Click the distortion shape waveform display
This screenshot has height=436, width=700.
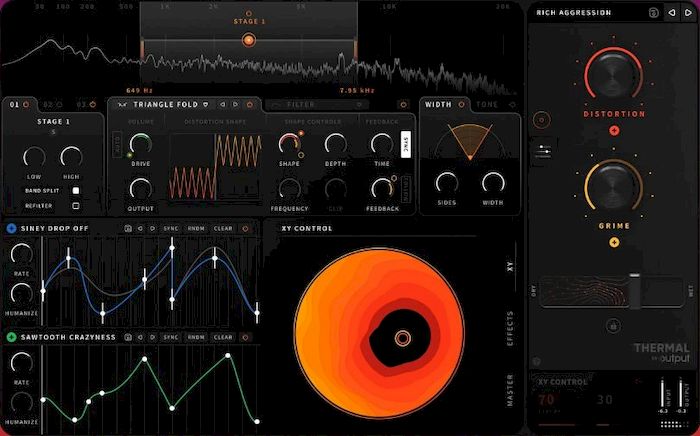pyautogui.click(x=215, y=167)
